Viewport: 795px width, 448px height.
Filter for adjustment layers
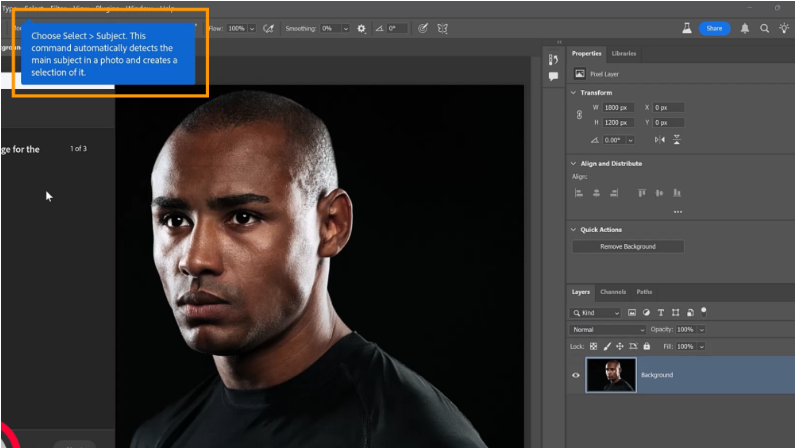click(x=646, y=313)
